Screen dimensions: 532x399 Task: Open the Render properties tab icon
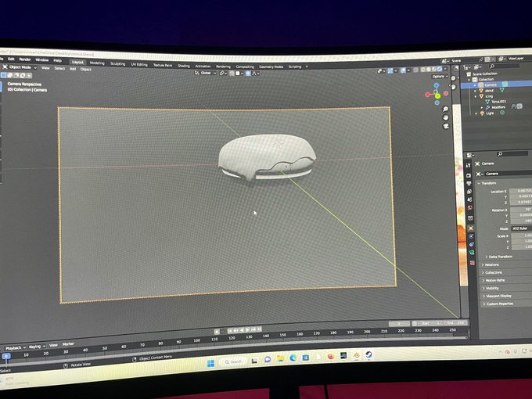click(468, 175)
